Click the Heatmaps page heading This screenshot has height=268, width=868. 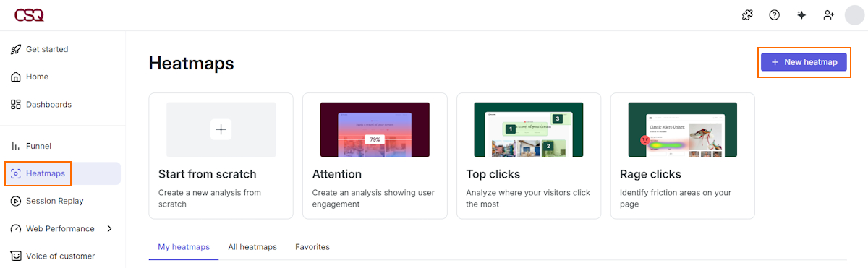(192, 64)
